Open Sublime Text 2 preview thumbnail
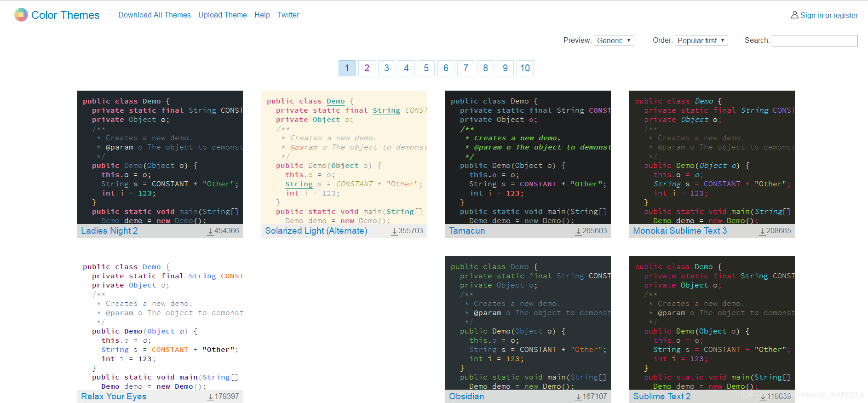 pyautogui.click(x=712, y=323)
